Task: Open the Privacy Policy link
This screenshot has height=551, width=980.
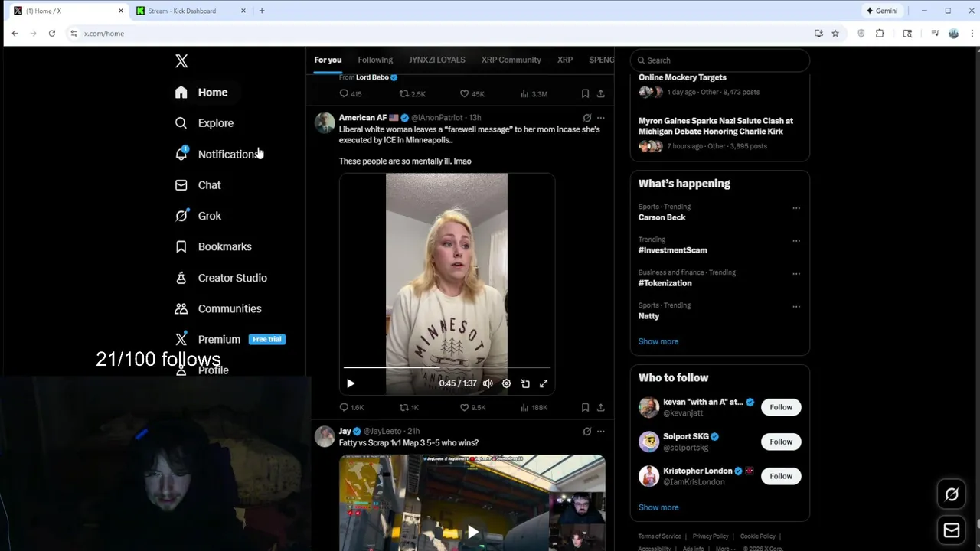Action: point(710,536)
